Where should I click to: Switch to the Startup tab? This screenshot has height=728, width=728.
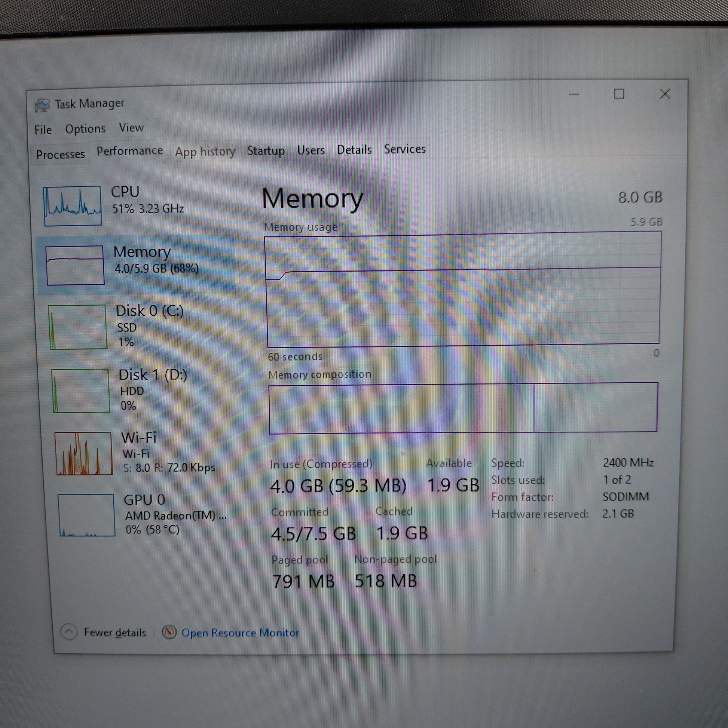tap(266, 151)
